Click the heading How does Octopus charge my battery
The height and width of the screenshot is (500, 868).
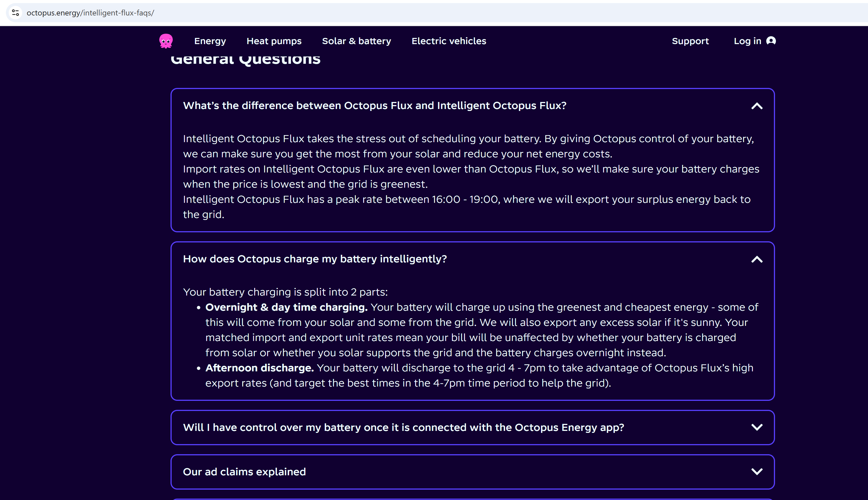[315, 259]
